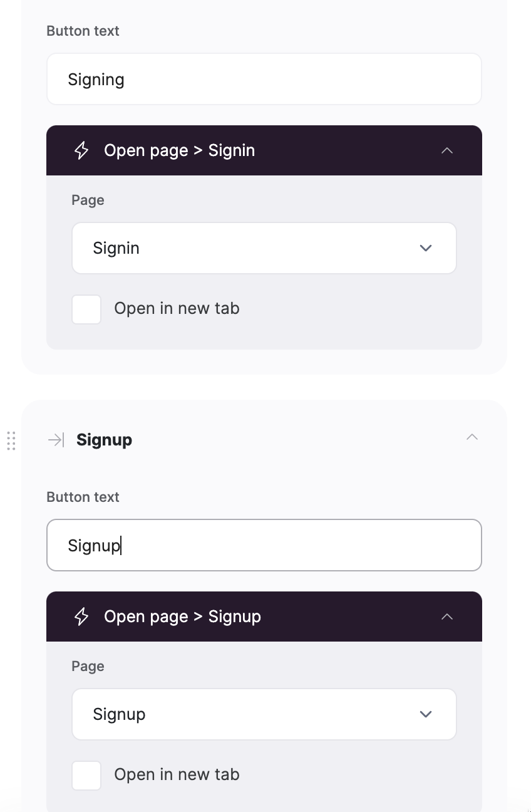Collapse the Signup section via its chevron
Image resolution: width=531 pixels, height=812 pixels.
(x=472, y=437)
